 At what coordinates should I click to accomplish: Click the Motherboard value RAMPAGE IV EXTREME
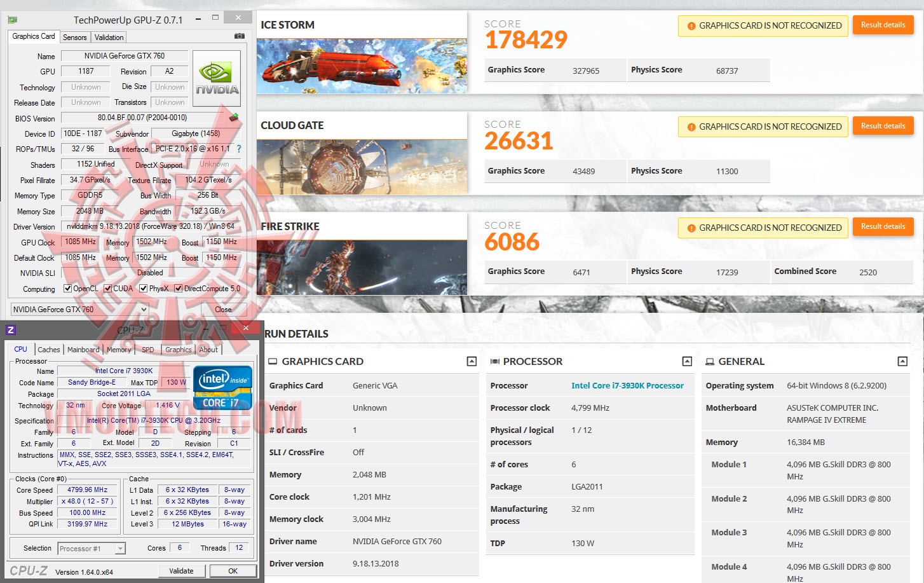point(826,420)
